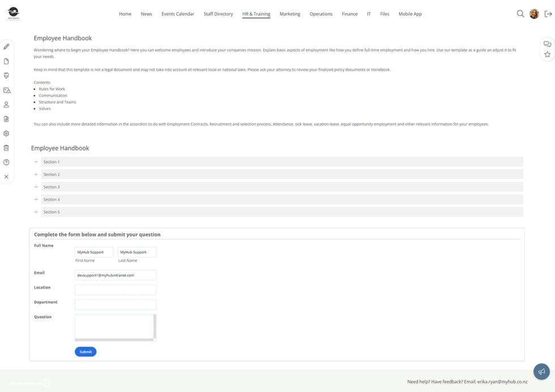Click the Delete trash icon in sidebar
The height and width of the screenshot is (392, 555).
click(x=6, y=148)
